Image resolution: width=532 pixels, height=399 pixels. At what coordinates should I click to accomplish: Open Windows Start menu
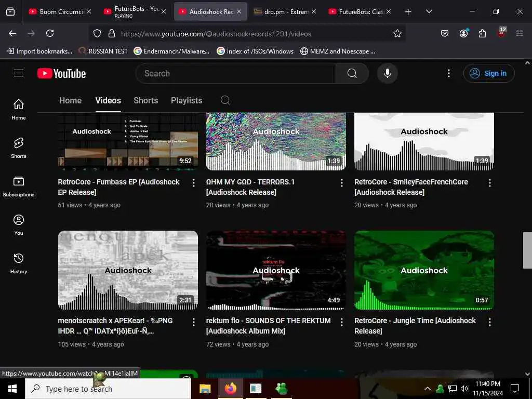click(x=12, y=389)
